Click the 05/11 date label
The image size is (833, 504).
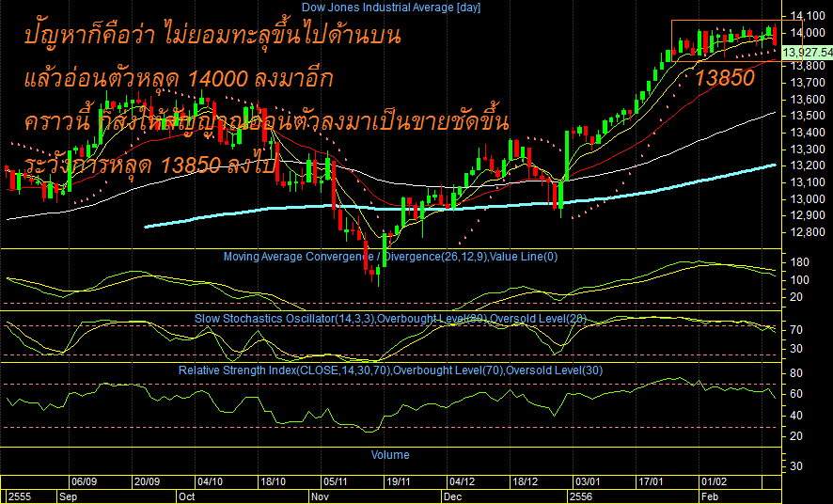(336, 481)
